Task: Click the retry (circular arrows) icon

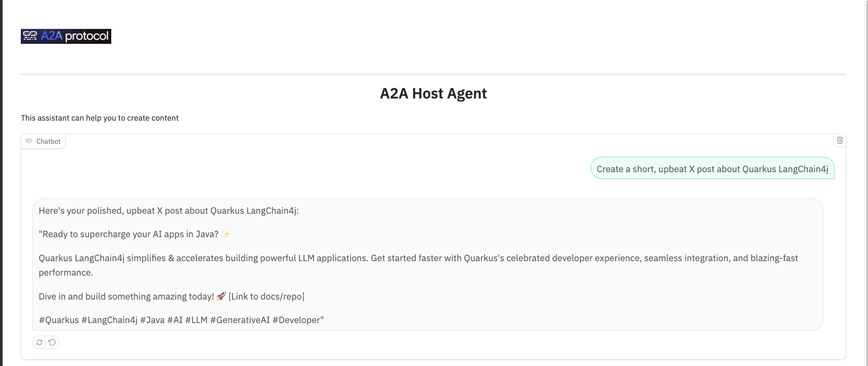Action: click(x=39, y=343)
